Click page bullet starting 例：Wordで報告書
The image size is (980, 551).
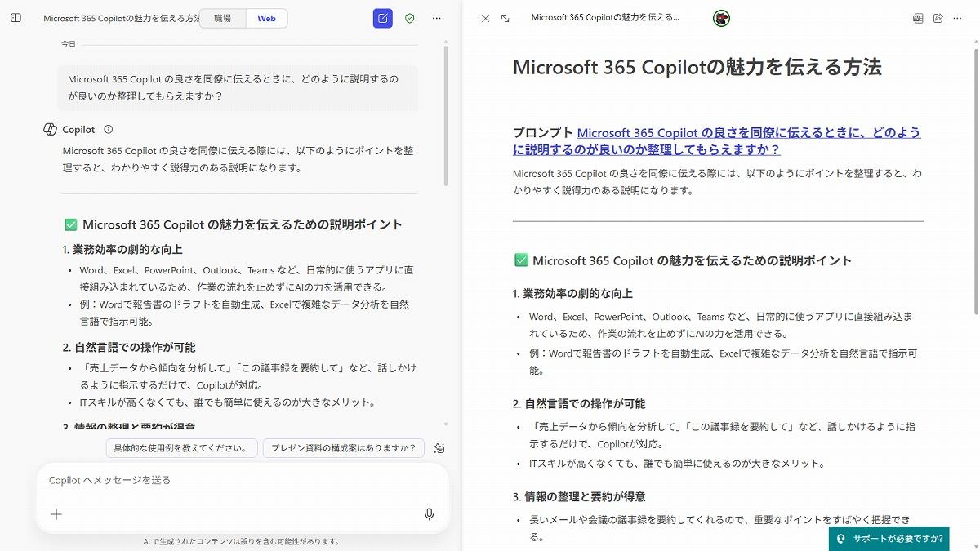[x=724, y=362]
